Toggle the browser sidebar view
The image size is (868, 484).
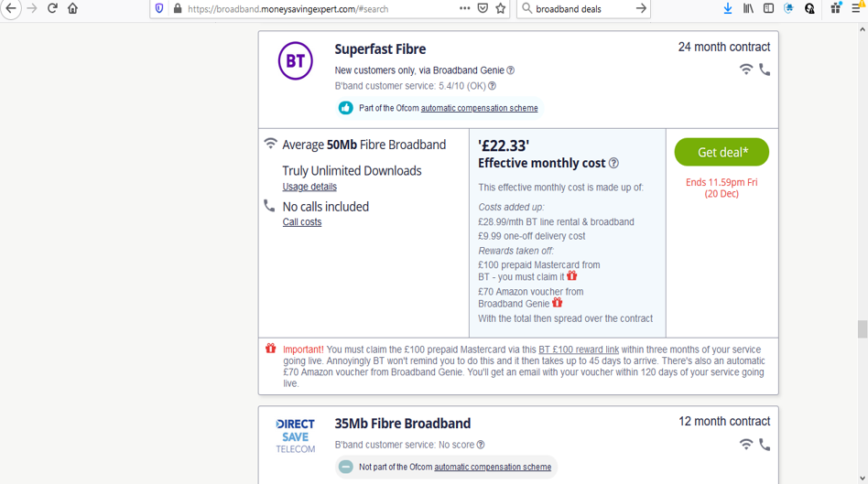[768, 8]
